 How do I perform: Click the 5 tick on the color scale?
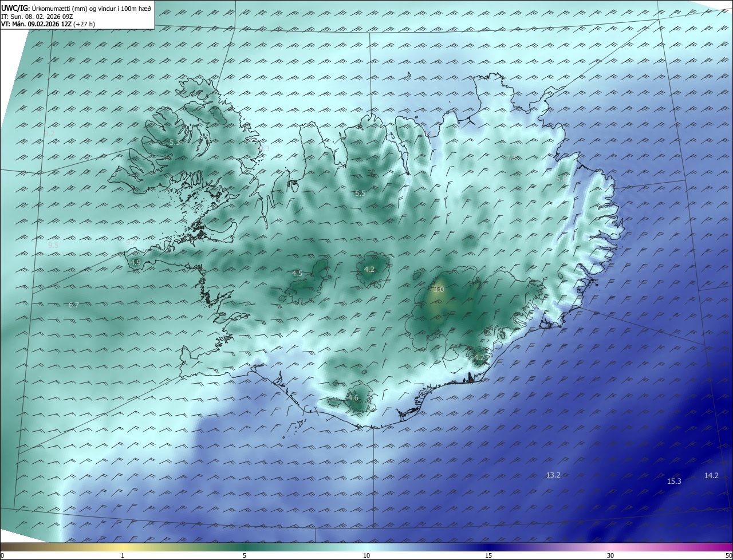coord(245,555)
